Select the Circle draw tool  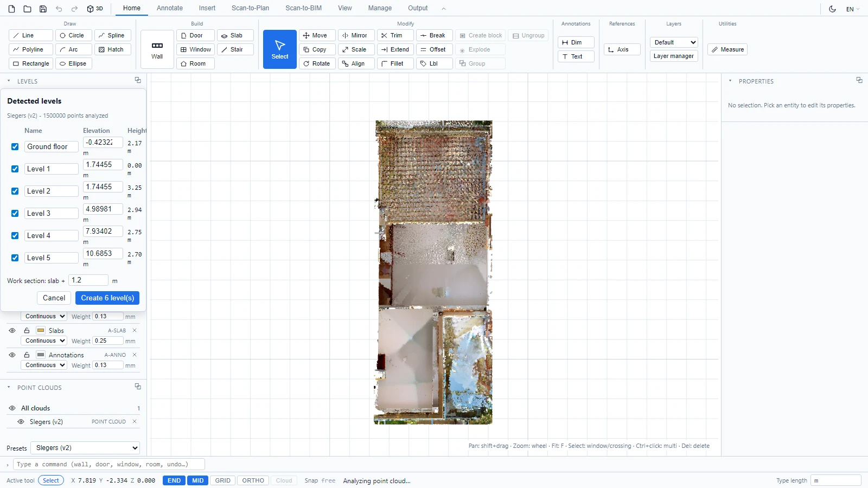coord(74,35)
